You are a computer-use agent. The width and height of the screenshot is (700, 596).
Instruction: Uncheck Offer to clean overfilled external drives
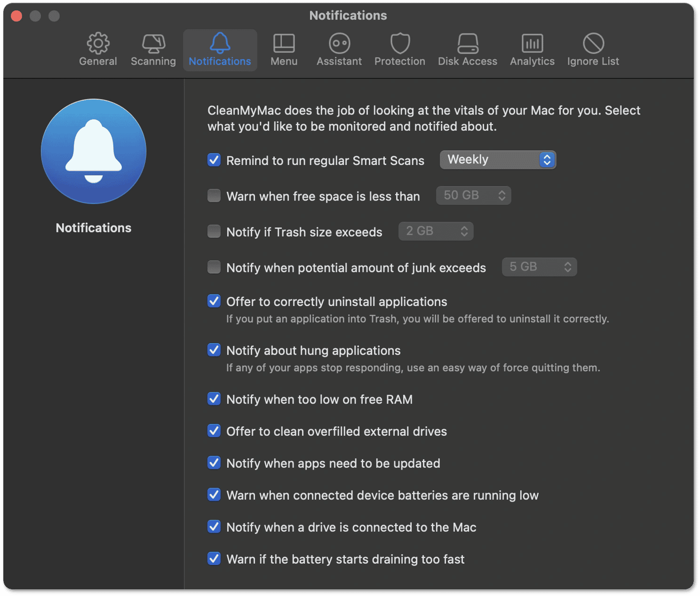coord(214,431)
